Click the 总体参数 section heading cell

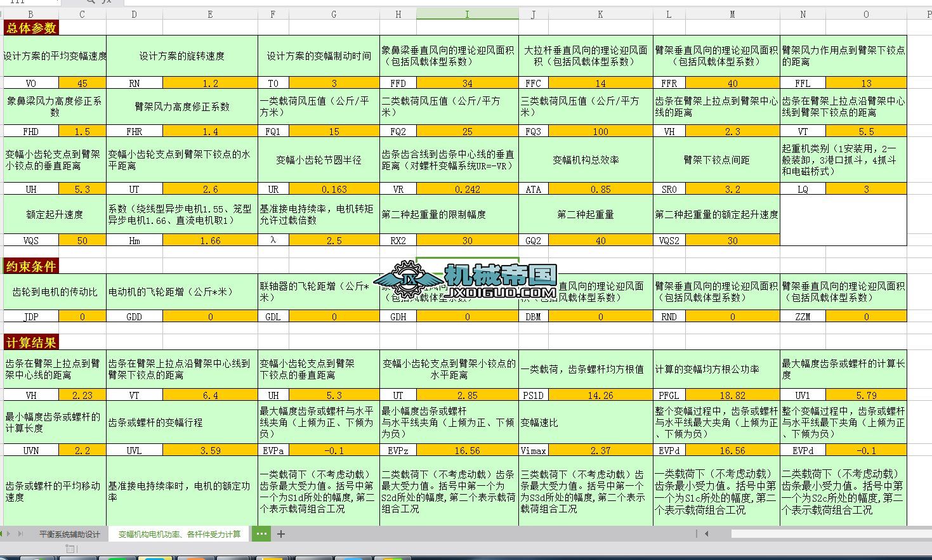[x=31, y=28]
